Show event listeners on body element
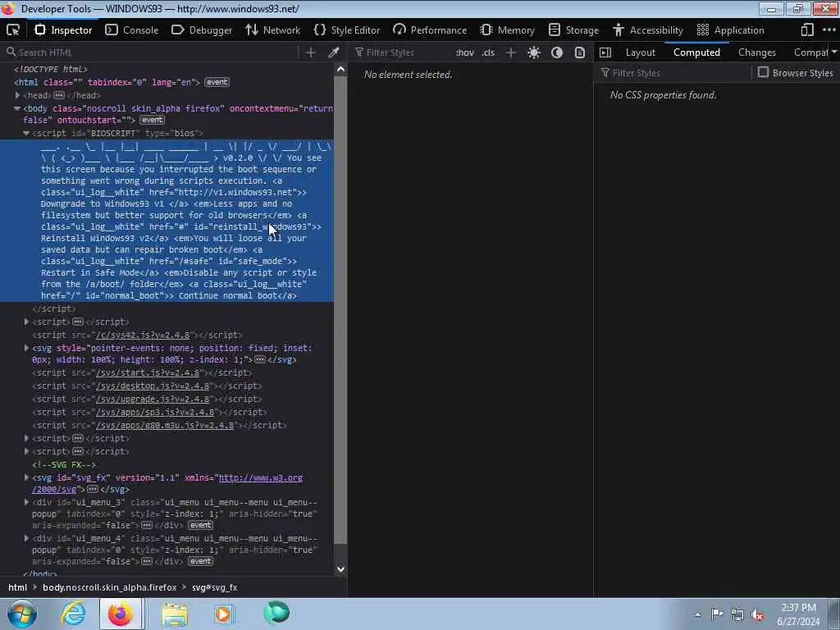The image size is (840, 630). point(152,120)
